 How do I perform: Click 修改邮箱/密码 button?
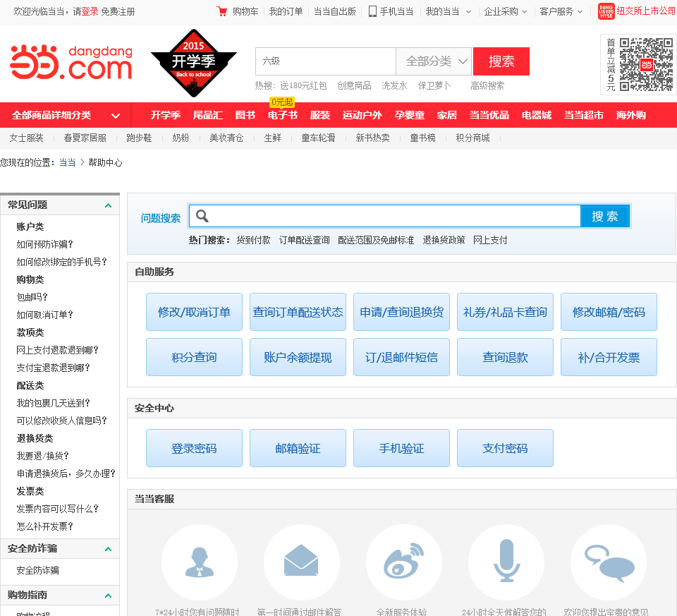click(609, 312)
